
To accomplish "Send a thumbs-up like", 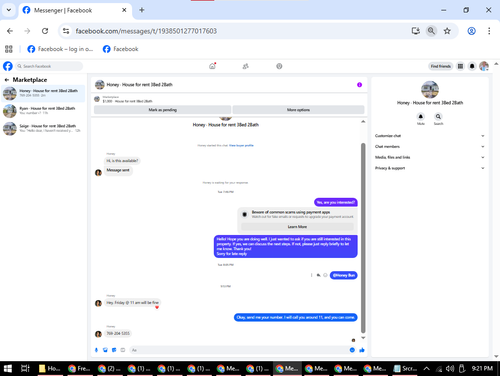I will [x=362, y=350].
